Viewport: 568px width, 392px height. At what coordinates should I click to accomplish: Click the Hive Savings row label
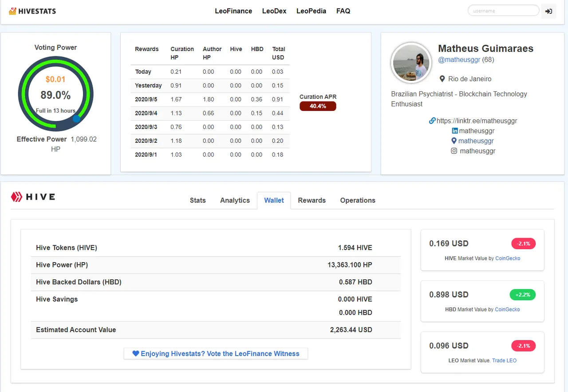tap(57, 299)
